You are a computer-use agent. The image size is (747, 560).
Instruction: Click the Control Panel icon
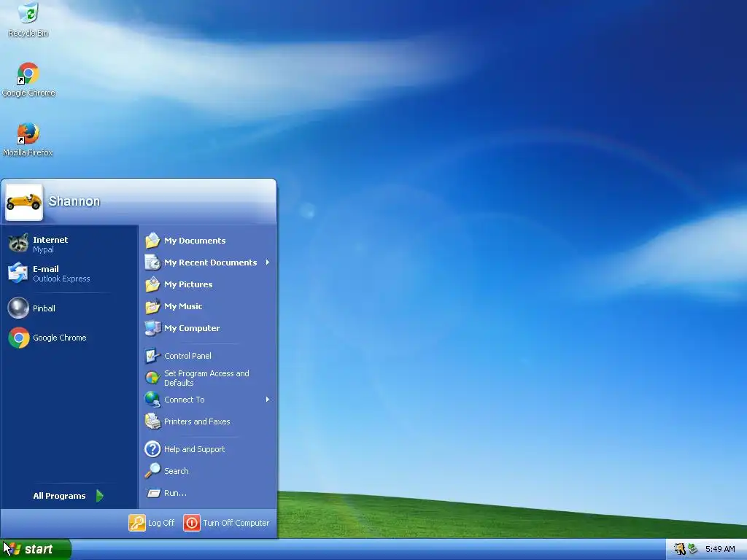152,356
